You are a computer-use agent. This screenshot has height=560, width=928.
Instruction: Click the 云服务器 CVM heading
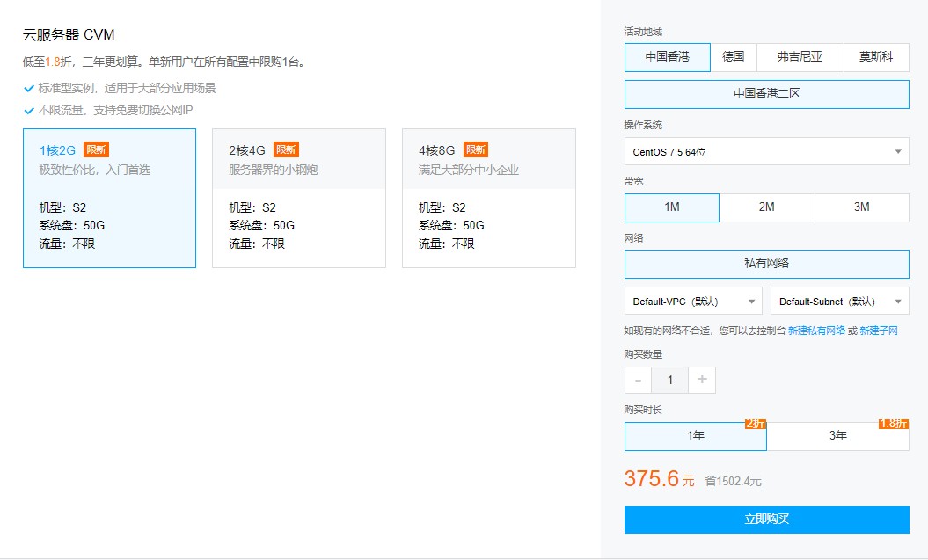tap(69, 35)
